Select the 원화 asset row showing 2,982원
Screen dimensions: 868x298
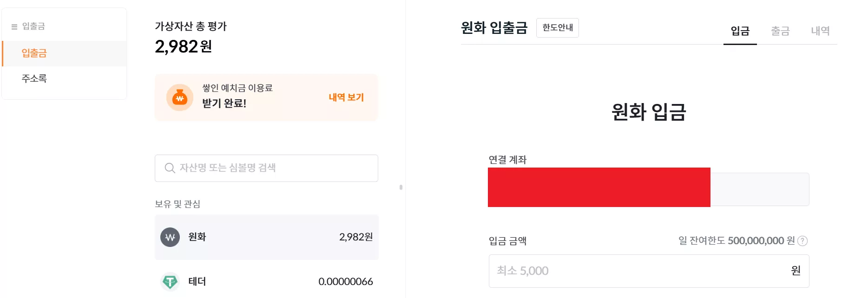[267, 237]
